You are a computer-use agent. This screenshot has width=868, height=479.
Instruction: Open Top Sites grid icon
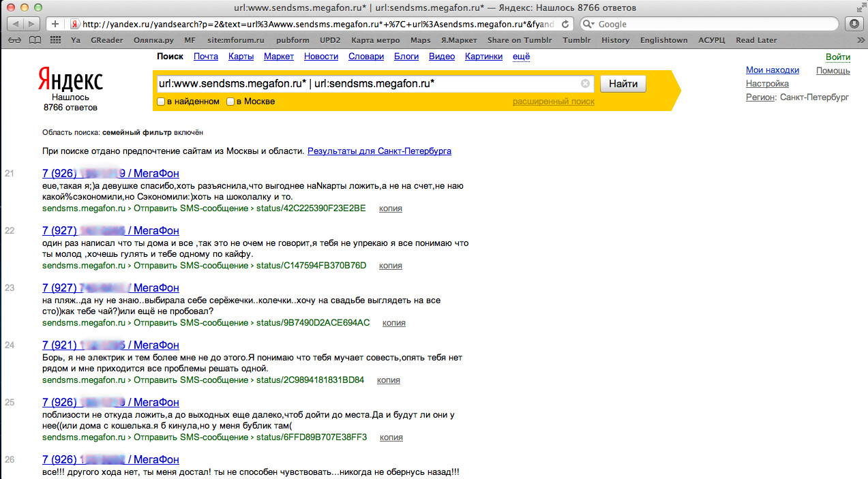(55, 40)
